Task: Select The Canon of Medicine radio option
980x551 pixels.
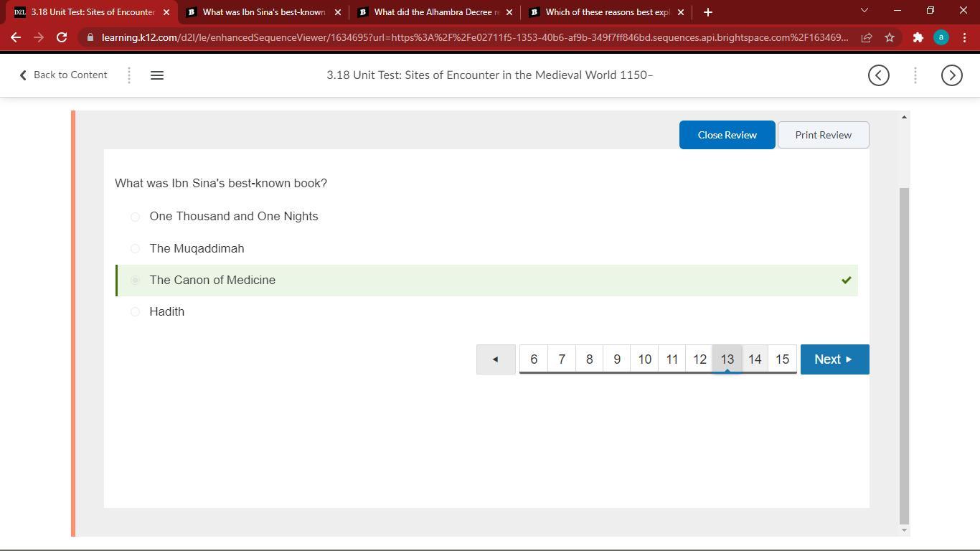Action: (135, 280)
